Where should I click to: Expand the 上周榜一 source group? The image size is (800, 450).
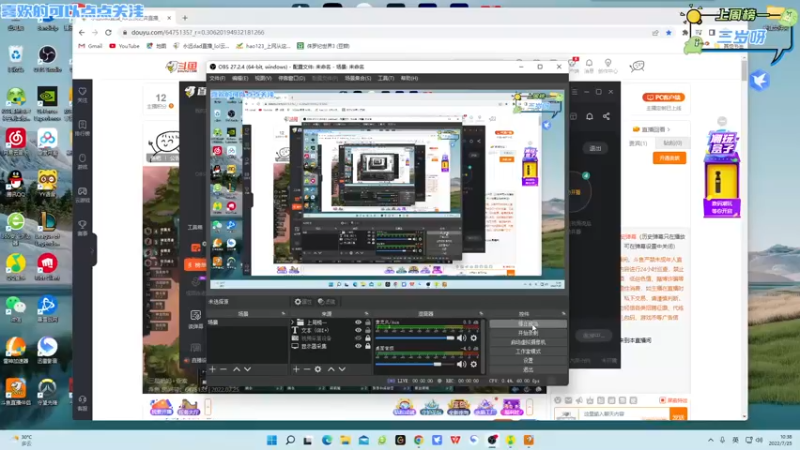click(293, 322)
